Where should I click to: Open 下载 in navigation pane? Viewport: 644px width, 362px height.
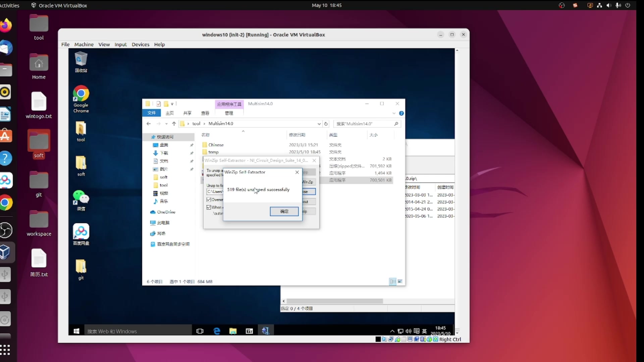point(164,153)
